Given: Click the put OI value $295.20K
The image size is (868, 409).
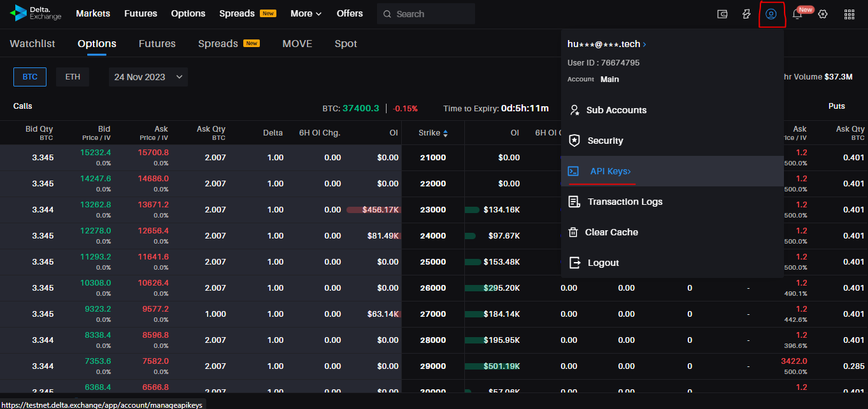Looking at the screenshot, I should pos(502,288).
